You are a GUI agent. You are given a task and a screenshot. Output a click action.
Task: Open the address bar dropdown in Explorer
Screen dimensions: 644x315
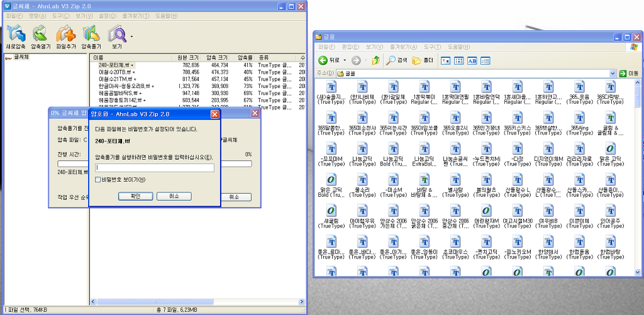pos(613,73)
